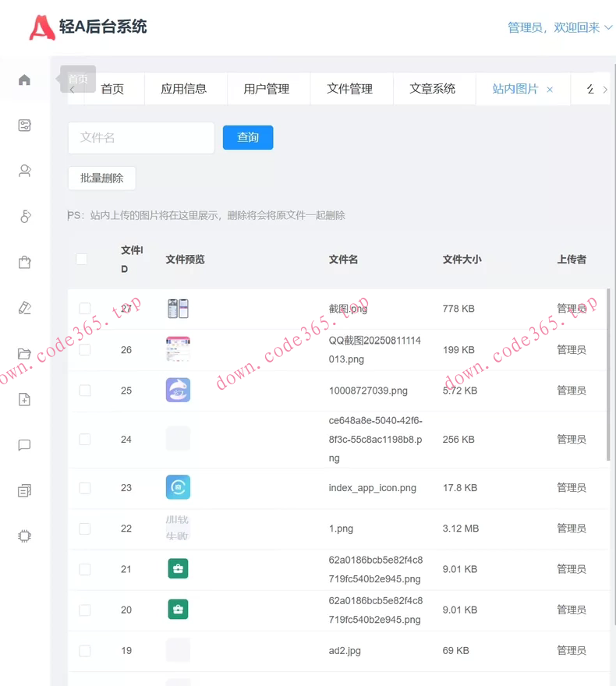The width and height of the screenshot is (616, 686).
Task: Click the 批量删除 button
Action: click(x=102, y=178)
